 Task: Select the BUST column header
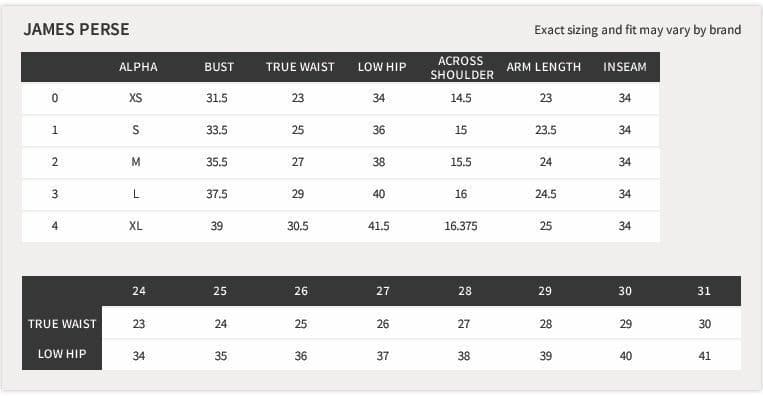[x=219, y=67]
